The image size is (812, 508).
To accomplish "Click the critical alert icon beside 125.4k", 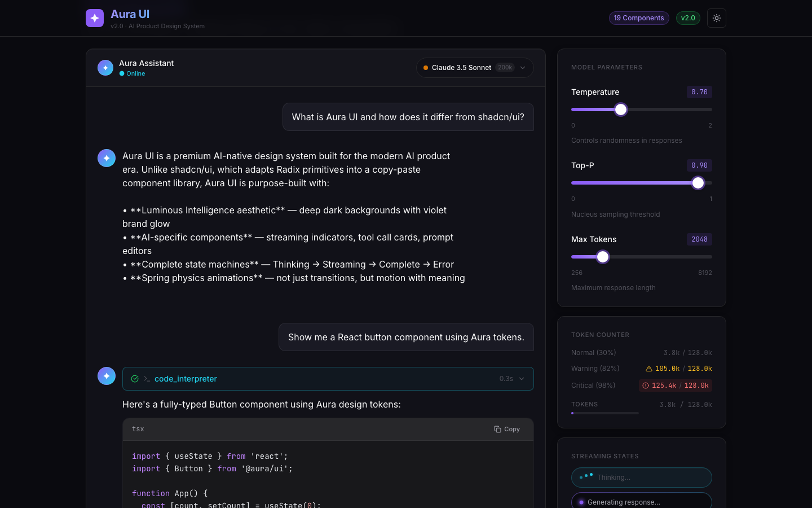I will (645, 386).
